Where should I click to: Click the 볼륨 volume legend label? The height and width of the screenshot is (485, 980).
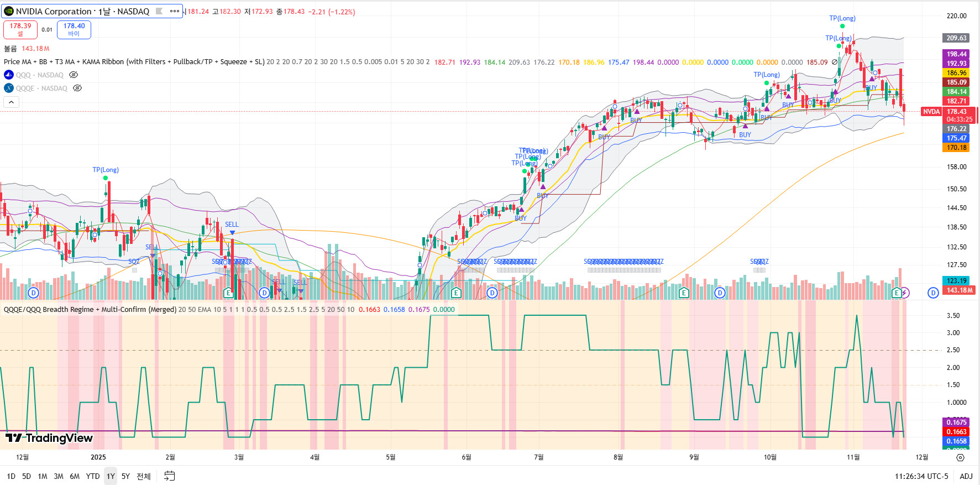tap(11, 49)
